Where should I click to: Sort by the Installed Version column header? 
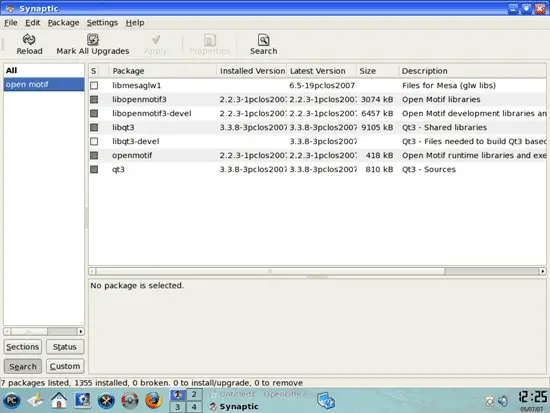click(252, 71)
